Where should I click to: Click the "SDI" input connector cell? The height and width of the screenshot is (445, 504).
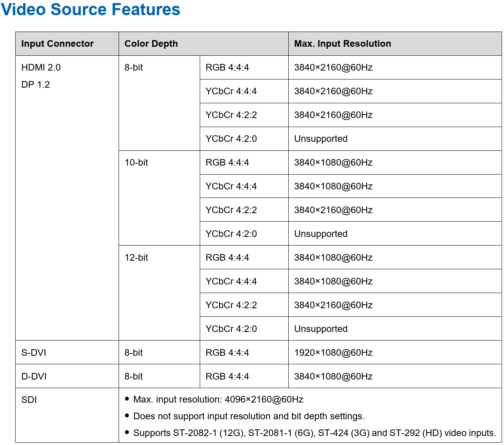(29, 400)
